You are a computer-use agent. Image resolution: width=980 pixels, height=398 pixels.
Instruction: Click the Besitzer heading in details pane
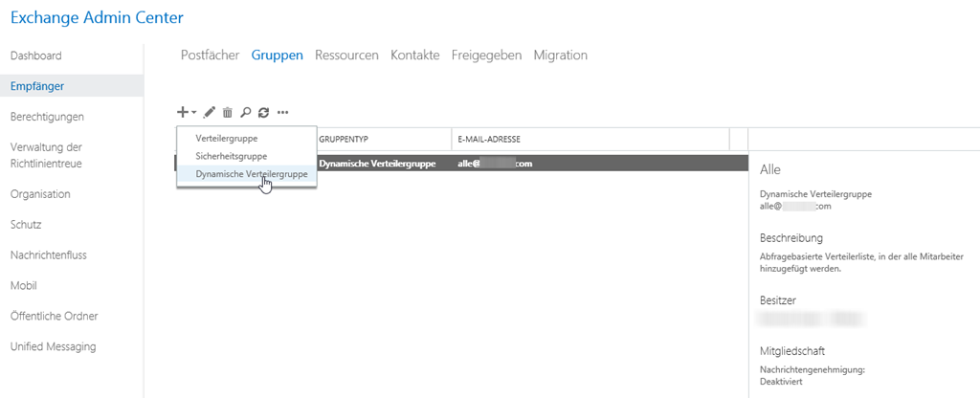click(x=777, y=300)
